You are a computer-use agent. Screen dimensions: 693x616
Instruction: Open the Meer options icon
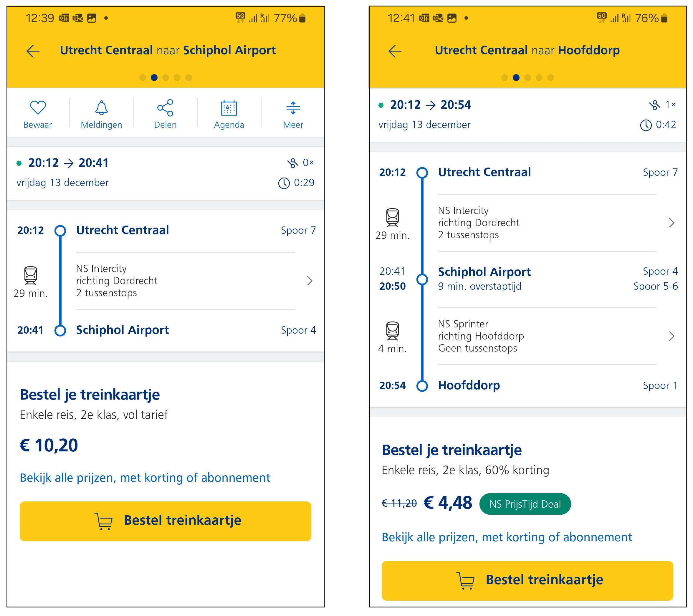[293, 108]
